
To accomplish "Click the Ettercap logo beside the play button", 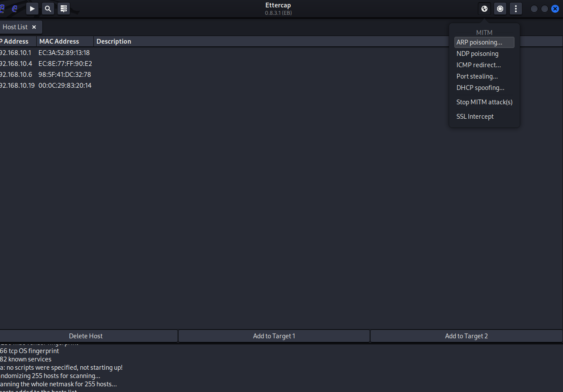I will [x=15, y=8].
